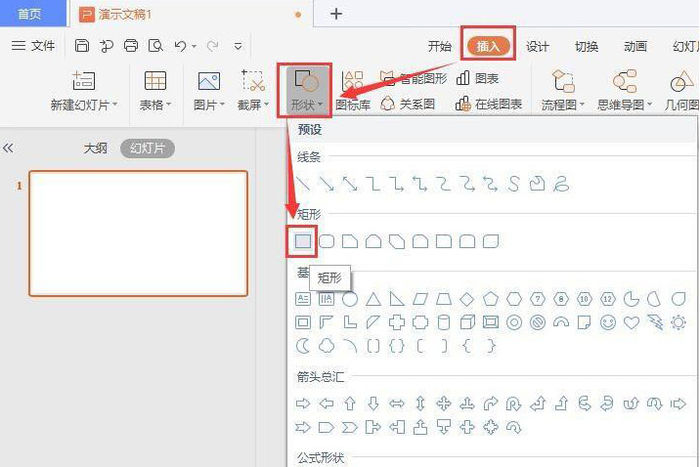Viewport: 700px width, 467px height.
Task: Select the parallelogram shape
Action: [420, 299]
